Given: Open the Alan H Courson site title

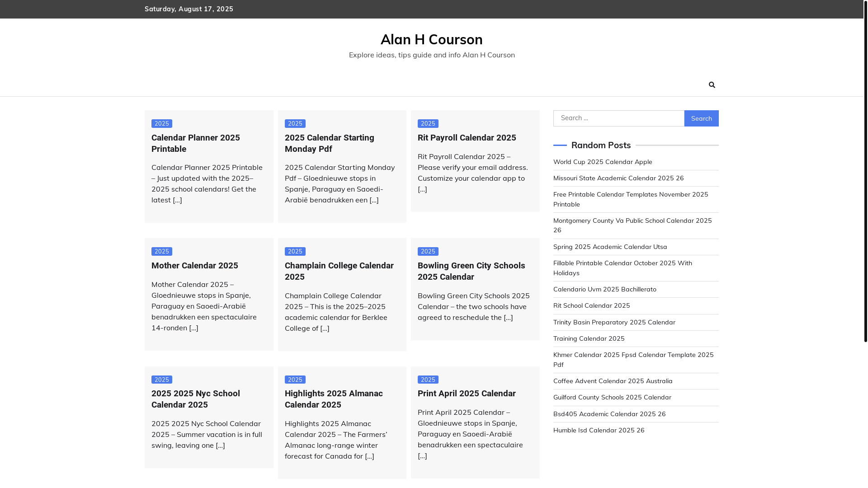Looking at the screenshot, I should [431, 39].
